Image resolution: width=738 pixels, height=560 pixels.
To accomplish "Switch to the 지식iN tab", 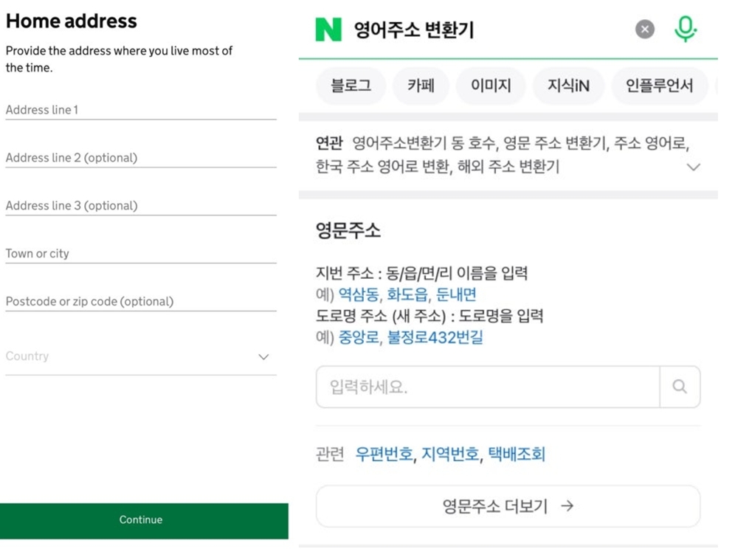I will tap(568, 86).
